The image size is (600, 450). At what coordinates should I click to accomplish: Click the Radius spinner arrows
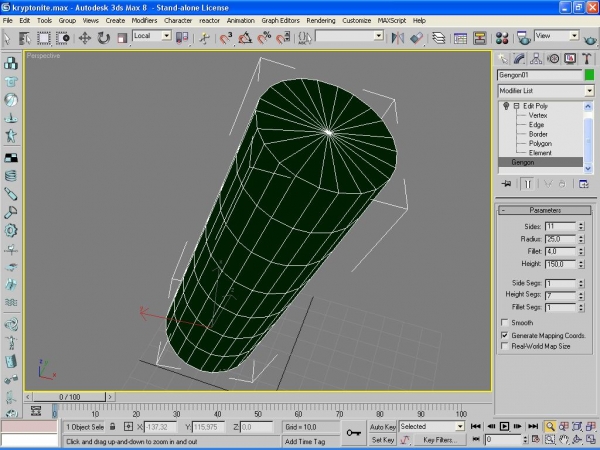tap(581, 239)
